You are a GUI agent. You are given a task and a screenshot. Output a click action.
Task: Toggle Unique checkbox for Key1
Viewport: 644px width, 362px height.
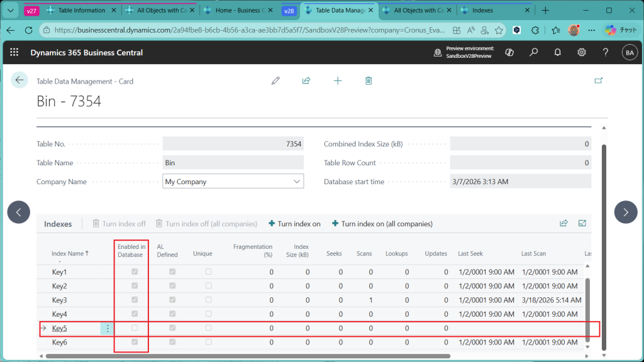tap(208, 272)
